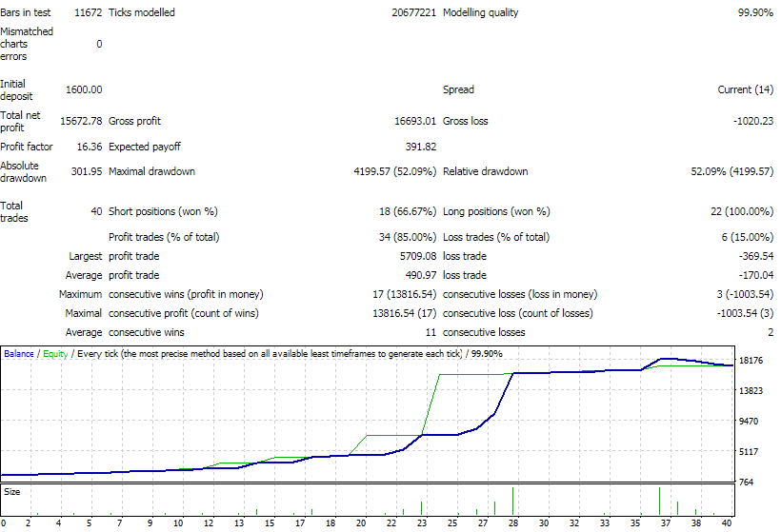
Task: Select the Initial deposit value 1600.00
Action: [84, 89]
